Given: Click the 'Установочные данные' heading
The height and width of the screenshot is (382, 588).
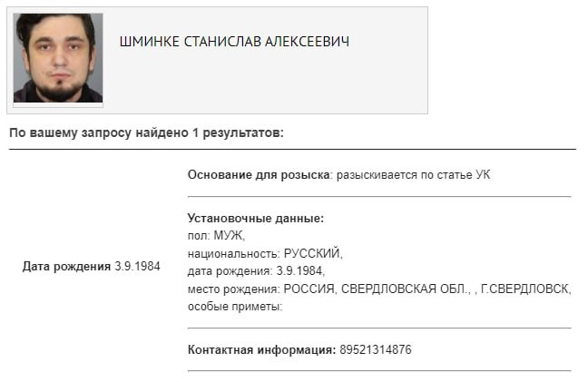Looking at the screenshot, I should coord(255,219).
